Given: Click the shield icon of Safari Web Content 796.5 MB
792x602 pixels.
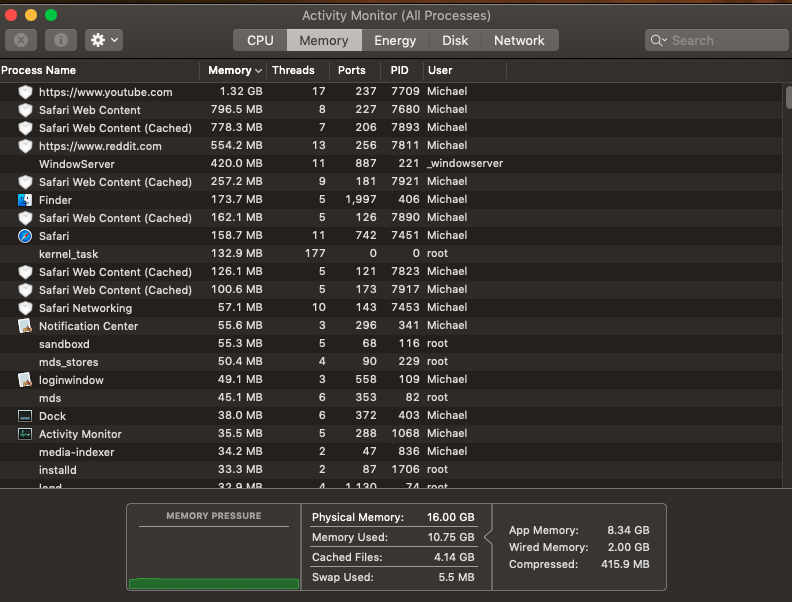Looking at the screenshot, I should tap(25, 110).
